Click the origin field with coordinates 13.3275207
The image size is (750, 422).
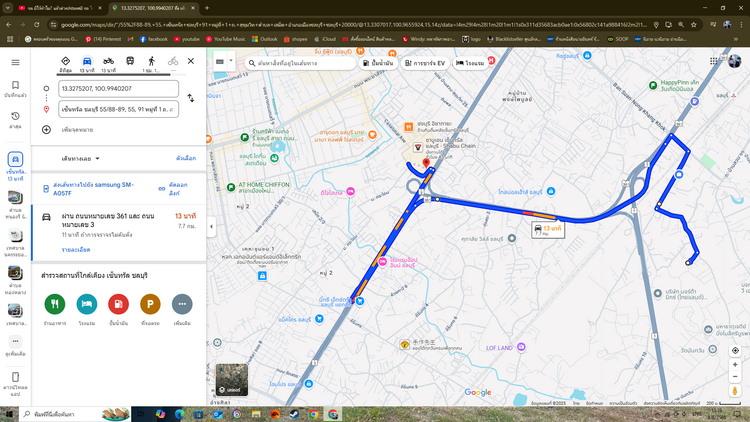pyautogui.click(x=119, y=89)
